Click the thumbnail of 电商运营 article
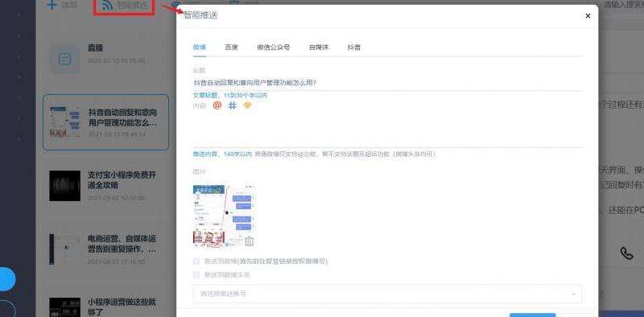The image size is (644, 317). pyautogui.click(x=65, y=249)
